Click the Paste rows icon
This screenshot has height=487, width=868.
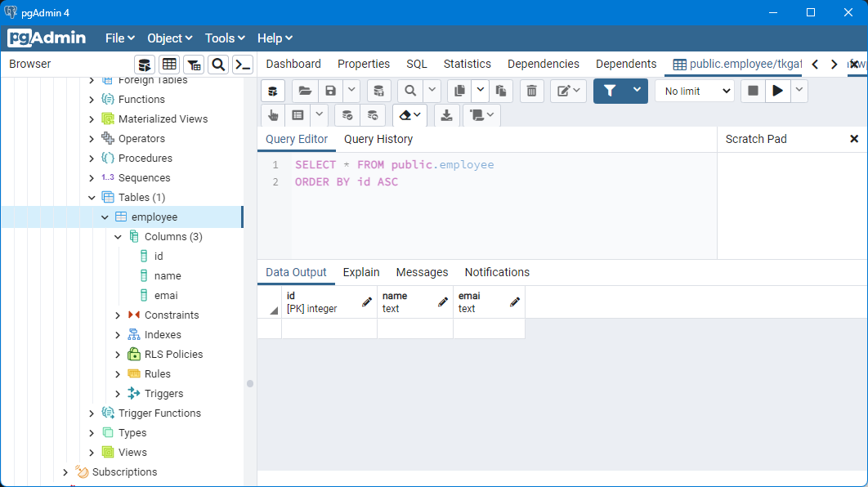click(x=501, y=91)
